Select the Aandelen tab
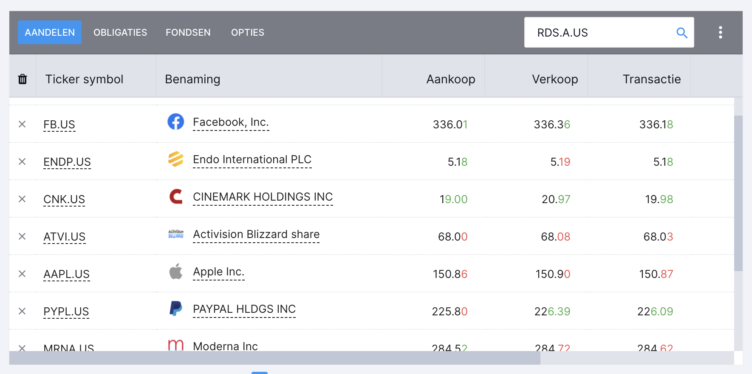The image size is (752, 374). pyautogui.click(x=50, y=33)
